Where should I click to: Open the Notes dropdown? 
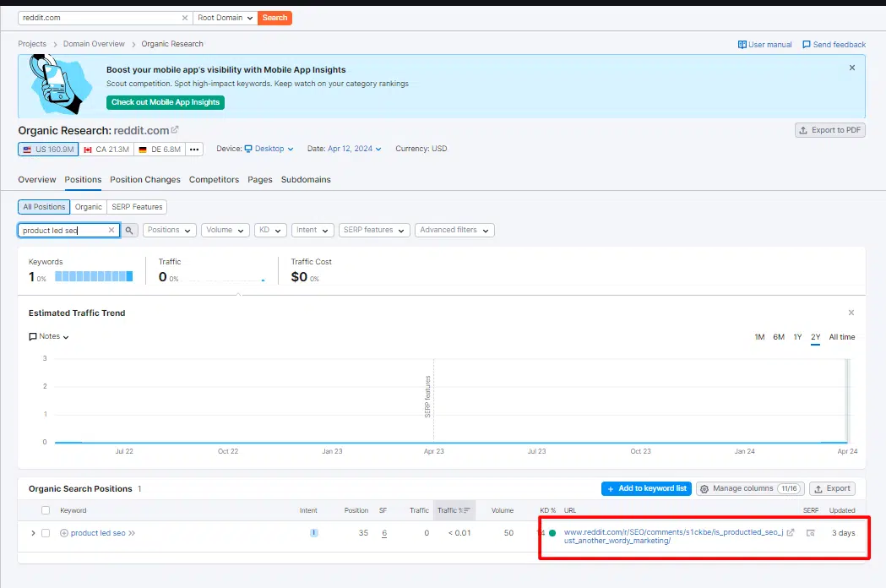coord(49,336)
